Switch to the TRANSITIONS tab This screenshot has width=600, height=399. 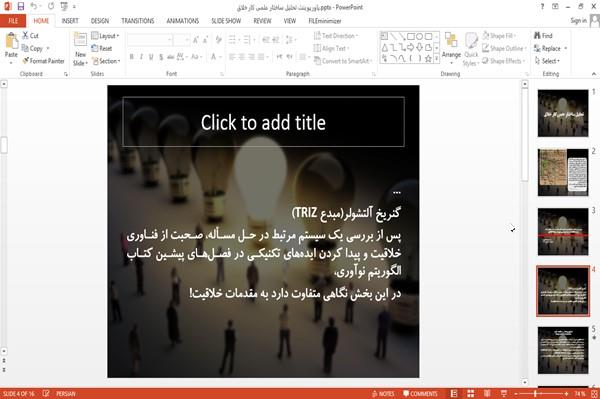click(x=138, y=21)
